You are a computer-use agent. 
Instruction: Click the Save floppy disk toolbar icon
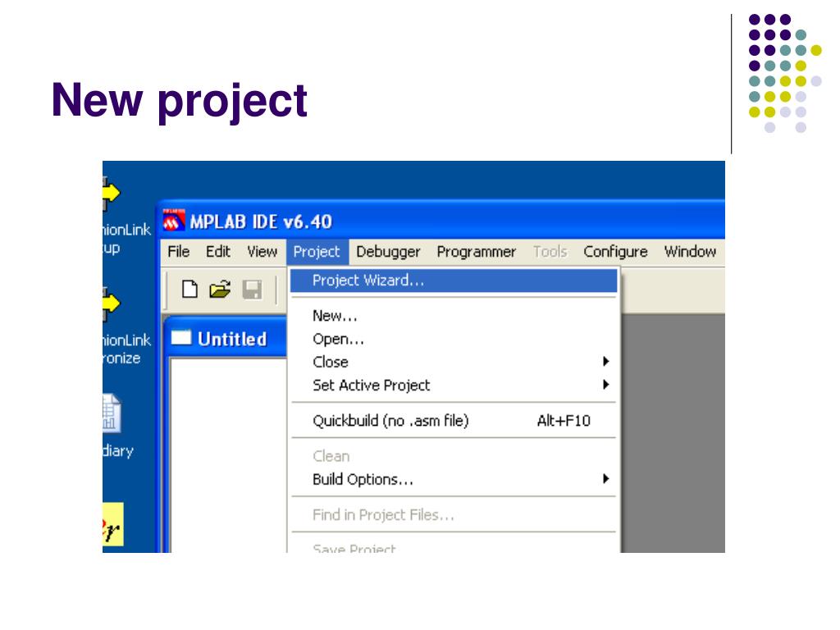tap(253, 290)
